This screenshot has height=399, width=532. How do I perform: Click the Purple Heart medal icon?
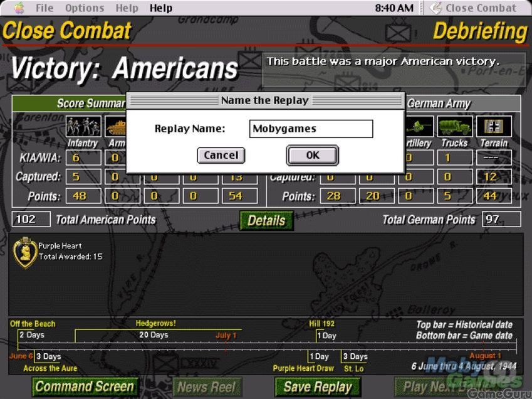coord(25,252)
